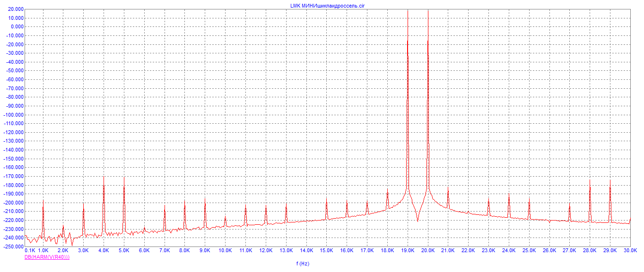Image resolution: width=644 pixels, height=272 pixels.
Task: Select the -160.000 dB axis value
Action: (14, 168)
